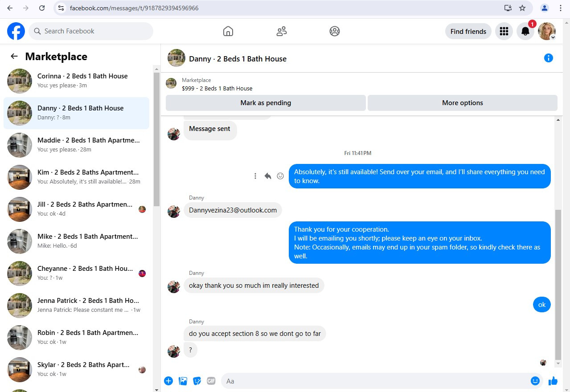React with emoji to the sent message
The height and width of the screenshot is (392, 570).
280,176
